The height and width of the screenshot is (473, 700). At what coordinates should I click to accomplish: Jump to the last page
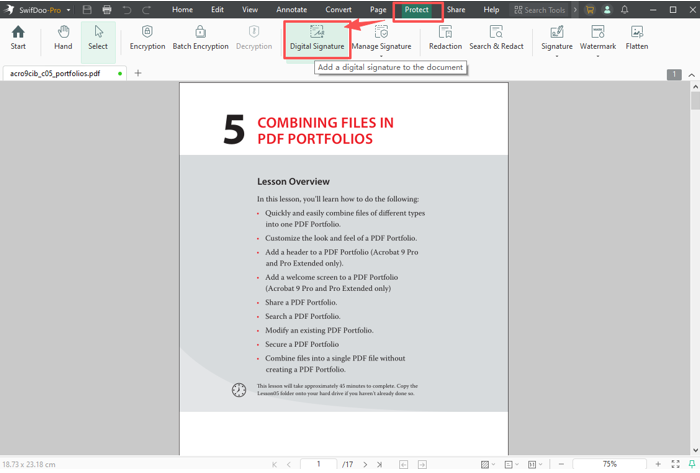coord(379,465)
